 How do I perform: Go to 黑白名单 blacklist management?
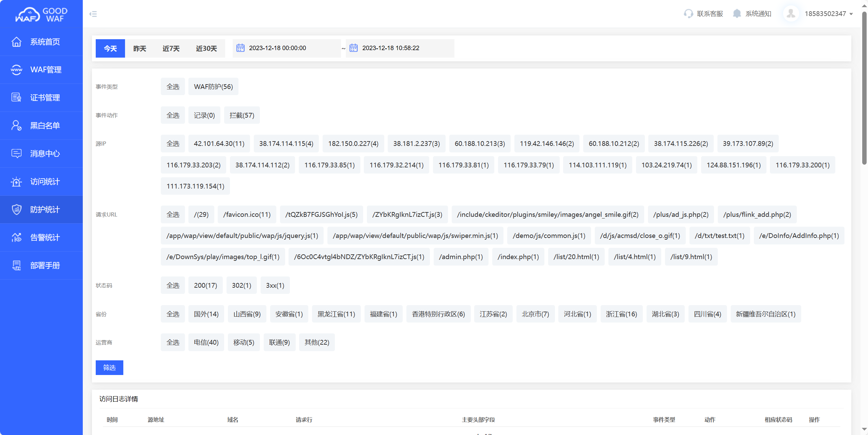point(41,125)
